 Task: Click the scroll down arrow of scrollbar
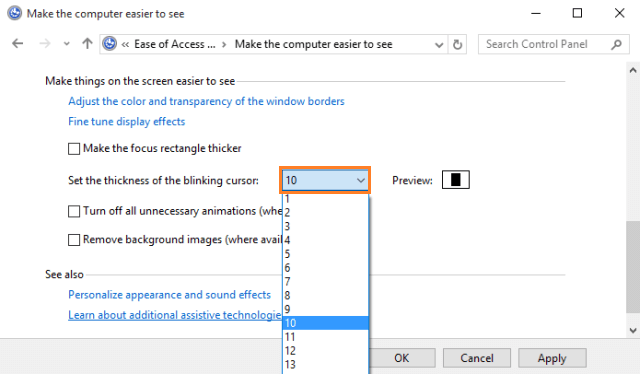tap(633, 330)
